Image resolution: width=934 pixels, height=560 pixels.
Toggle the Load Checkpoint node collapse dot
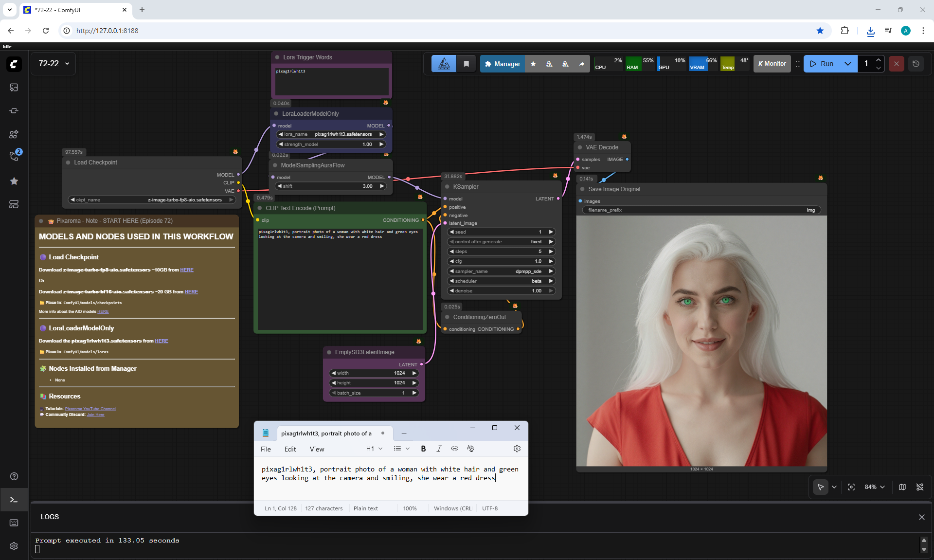(68, 163)
